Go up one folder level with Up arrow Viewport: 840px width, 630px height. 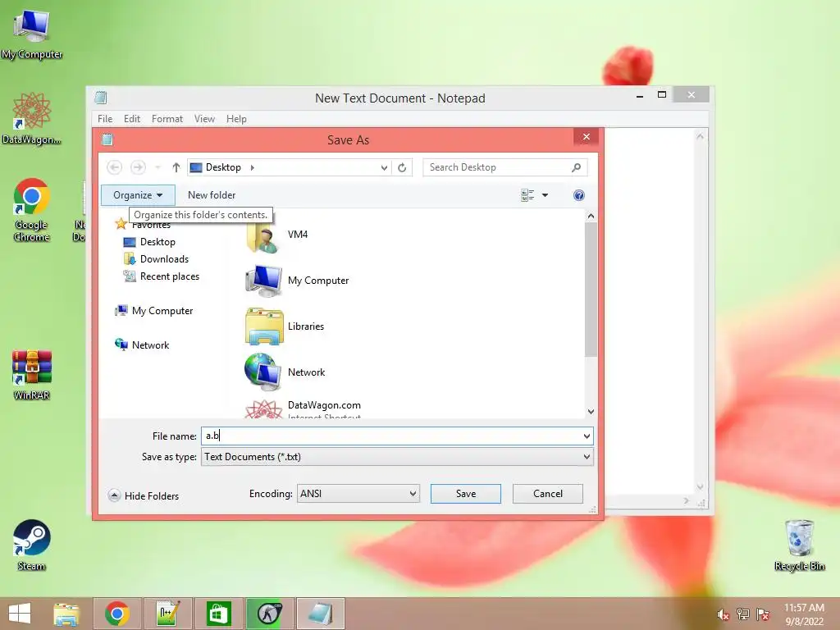176,167
